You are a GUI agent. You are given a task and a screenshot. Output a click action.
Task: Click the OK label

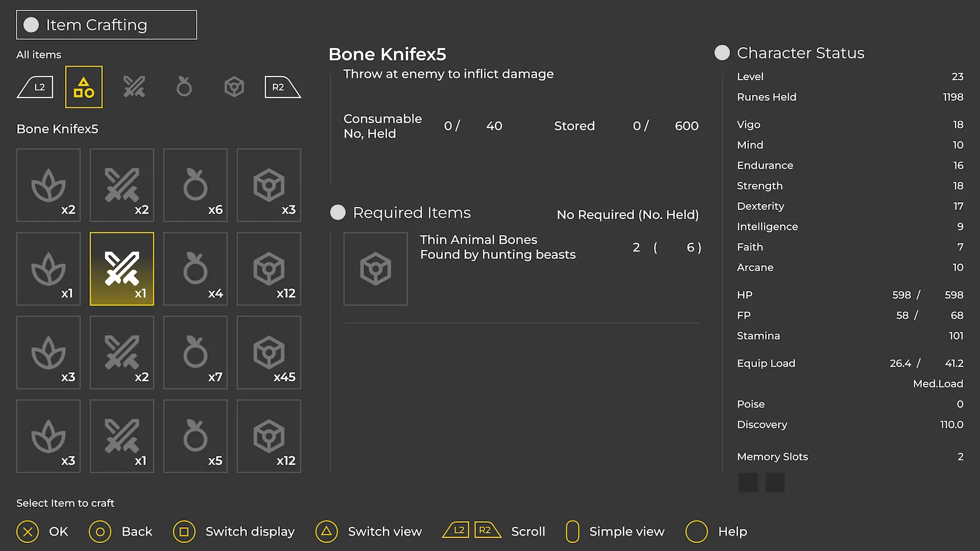[x=59, y=531]
